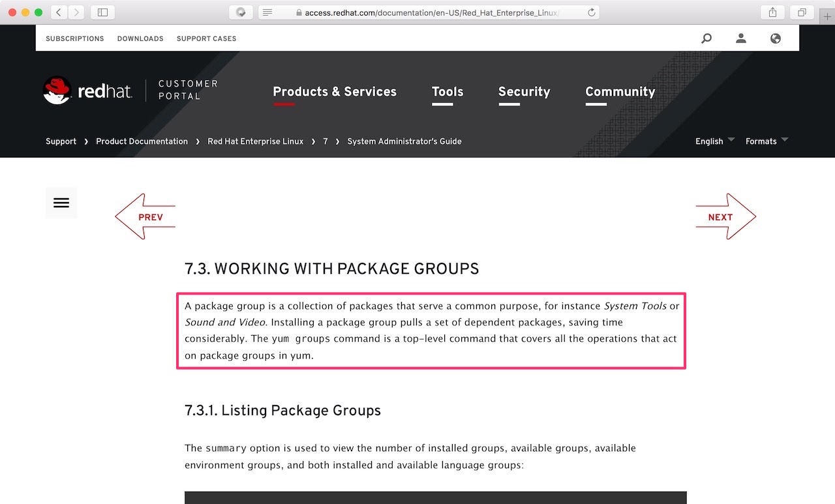The height and width of the screenshot is (504, 835).
Task: Open the Safari share button
Action: pos(772,12)
